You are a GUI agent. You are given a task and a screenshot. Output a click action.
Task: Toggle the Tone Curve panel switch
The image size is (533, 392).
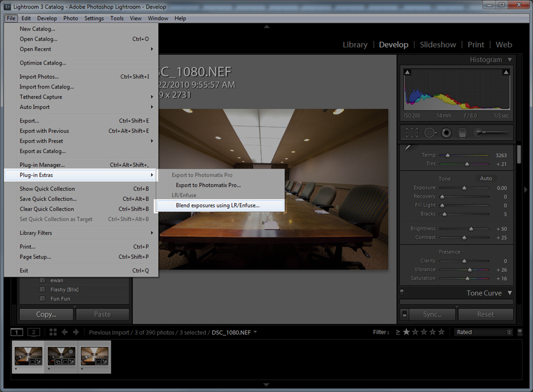click(x=402, y=292)
